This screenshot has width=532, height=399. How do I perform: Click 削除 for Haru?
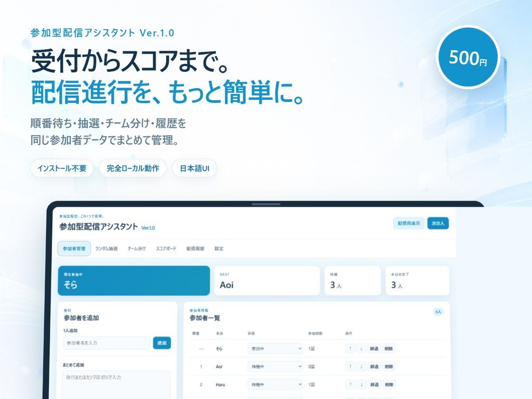pos(389,384)
